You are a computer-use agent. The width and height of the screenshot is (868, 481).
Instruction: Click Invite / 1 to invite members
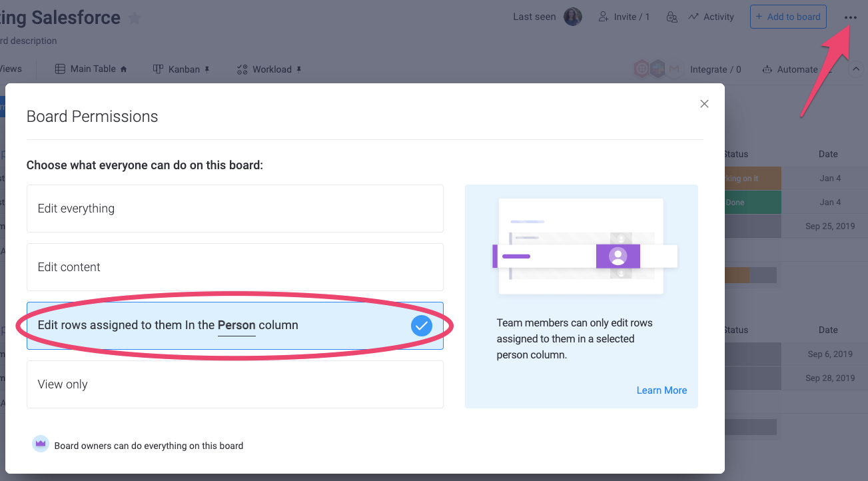(x=624, y=17)
